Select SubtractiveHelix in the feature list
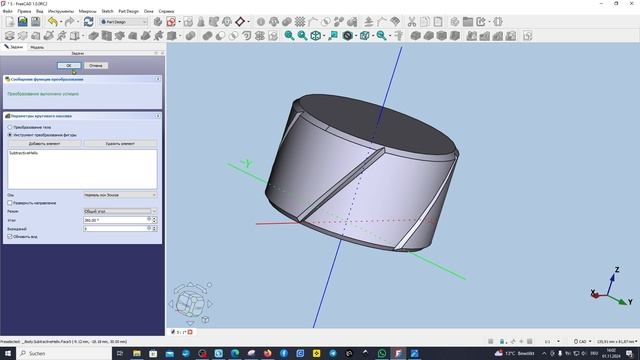This screenshot has width=640, height=360. coord(24,153)
